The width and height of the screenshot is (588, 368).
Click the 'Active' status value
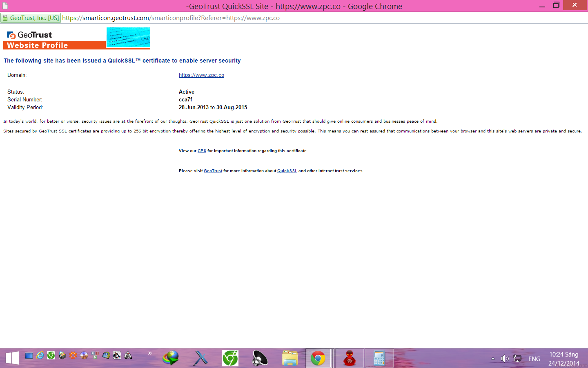187,92
